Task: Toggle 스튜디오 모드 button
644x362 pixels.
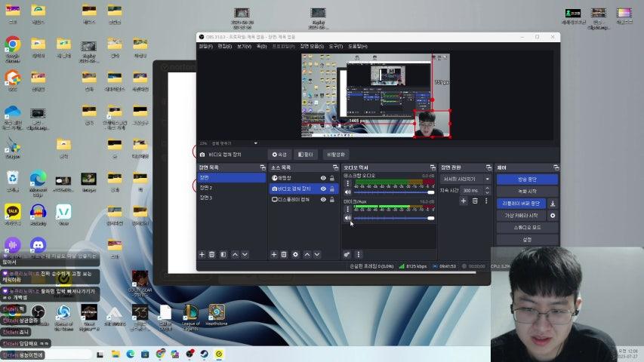Action: tap(527, 227)
